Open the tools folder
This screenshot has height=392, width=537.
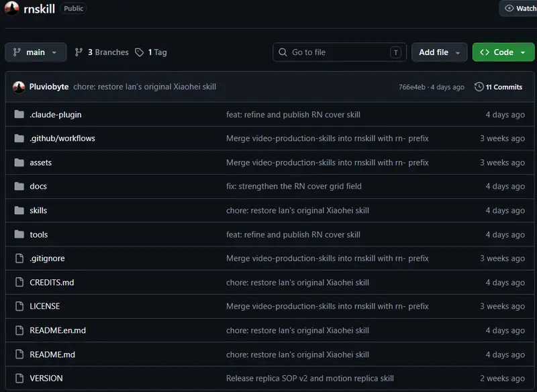39,234
